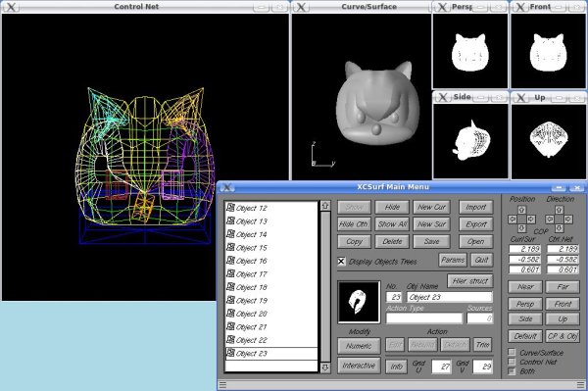Select the Curve/Surface option
The width and height of the screenshot is (588, 391).
click(512, 353)
